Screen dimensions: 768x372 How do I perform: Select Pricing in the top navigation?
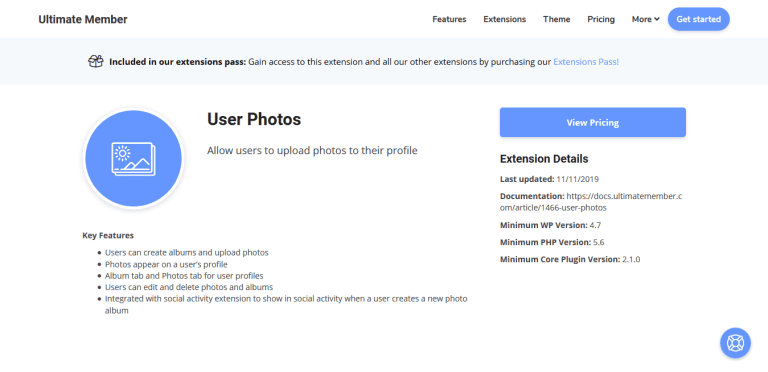(601, 19)
